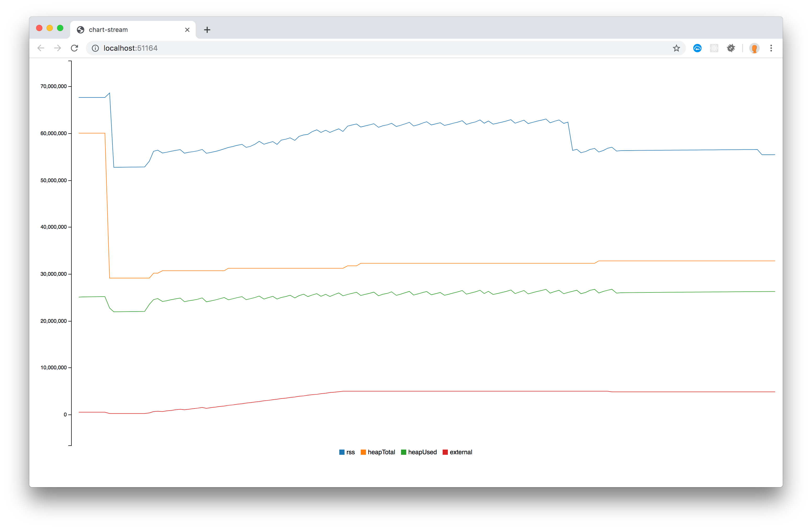Click the orange heapTotal legend swatch
Image resolution: width=812 pixels, height=529 pixels.
click(x=363, y=452)
